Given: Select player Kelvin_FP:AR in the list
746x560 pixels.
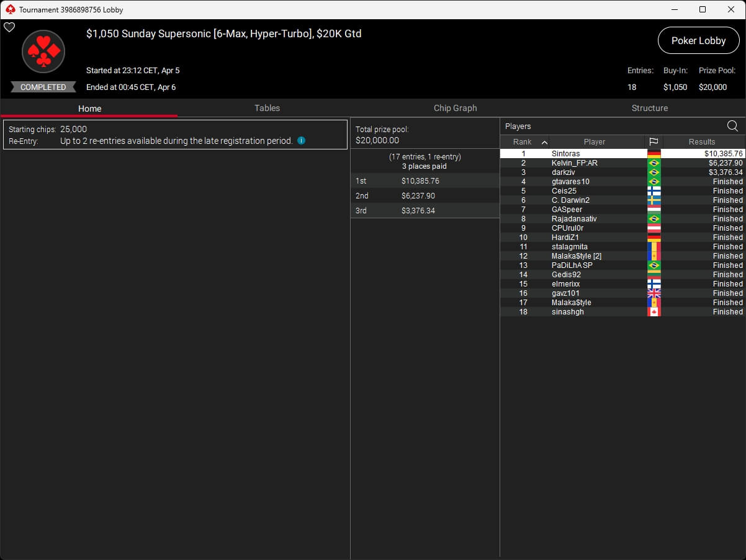Looking at the screenshot, I should point(574,163).
